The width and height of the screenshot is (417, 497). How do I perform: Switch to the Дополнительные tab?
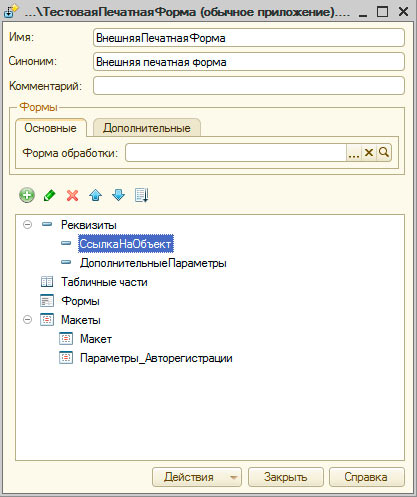coord(147,128)
